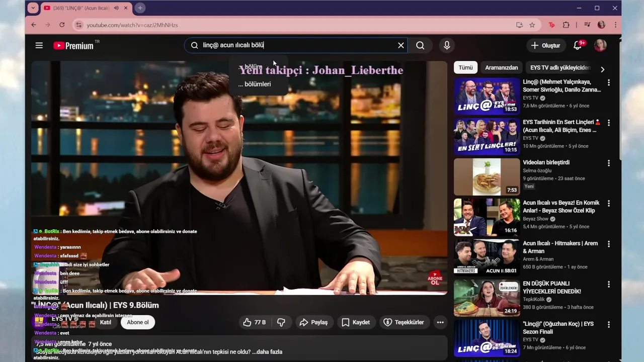The image size is (644, 362).
Task: Open the red TP extension icon
Action: point(552,25)
